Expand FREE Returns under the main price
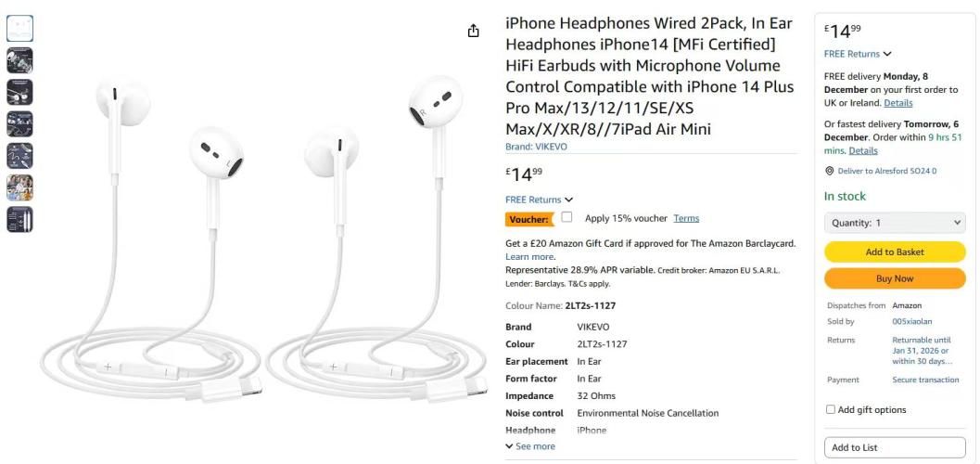The width and height of the screenshot is (980, 464). point(539,200)
